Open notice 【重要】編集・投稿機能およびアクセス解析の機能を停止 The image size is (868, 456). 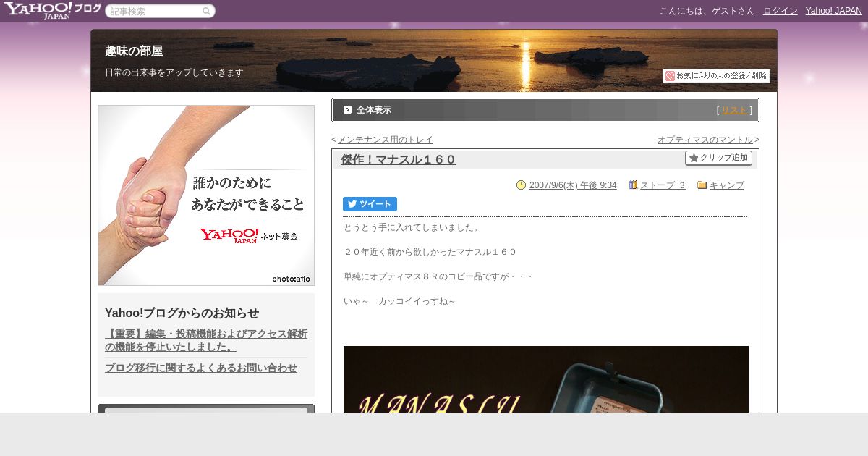click(206, 340)
